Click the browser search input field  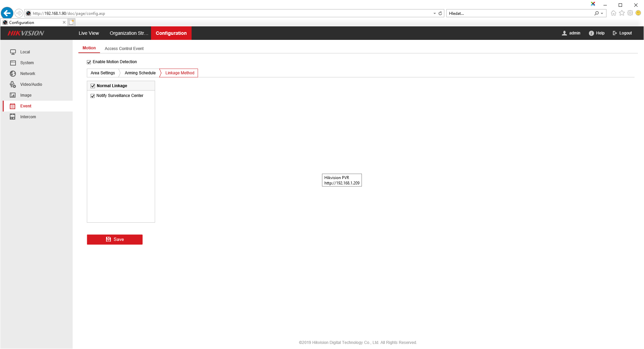point(520,14)
